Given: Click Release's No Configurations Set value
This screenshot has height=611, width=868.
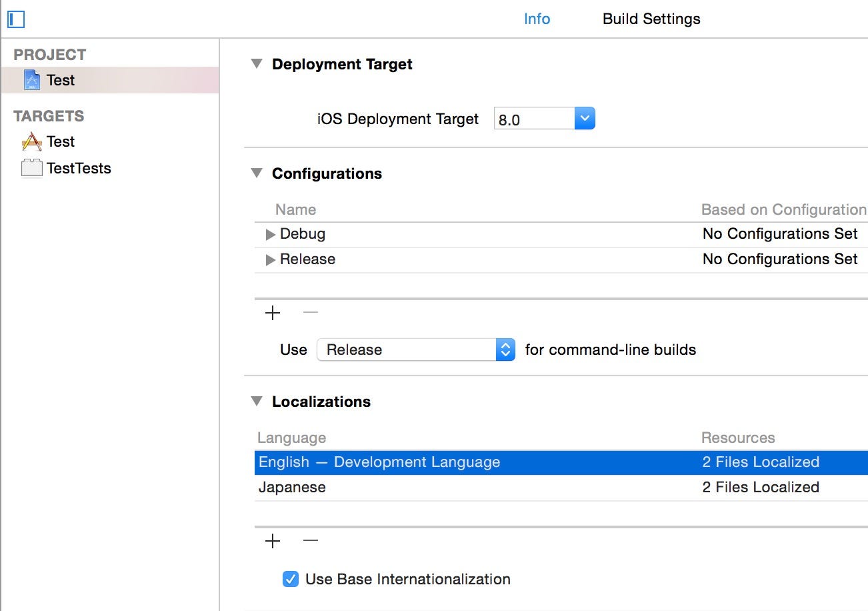Looking at the screenshot, I should click(780, 259).
